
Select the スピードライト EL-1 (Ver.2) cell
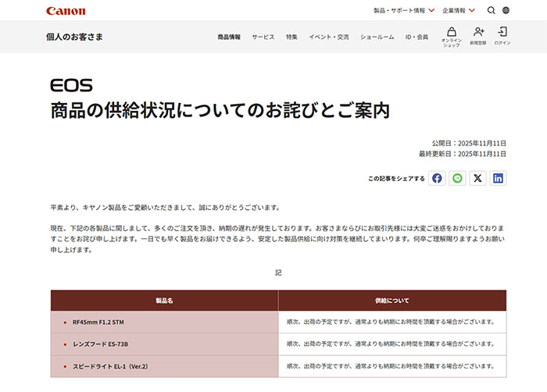tap(164, 366)
